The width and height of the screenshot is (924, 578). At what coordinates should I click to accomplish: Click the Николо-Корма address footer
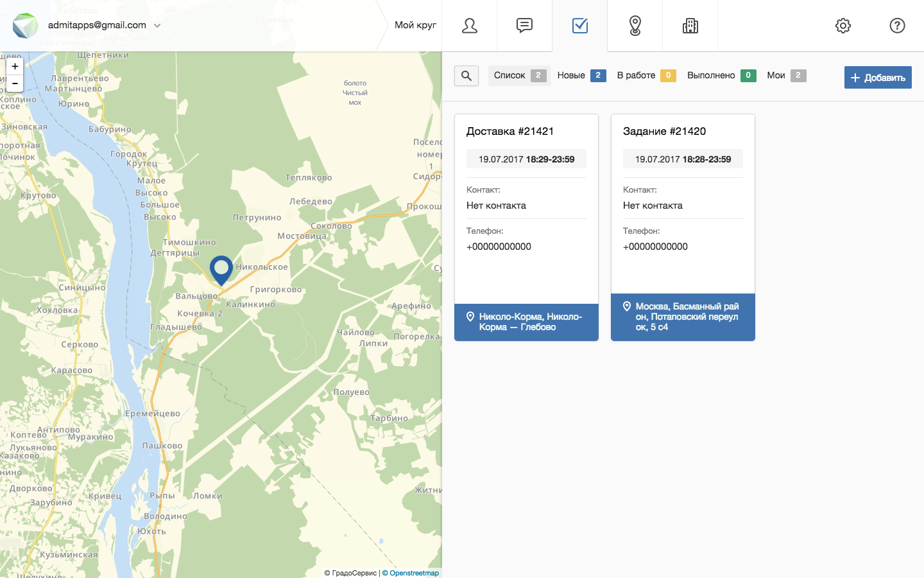(x=526, y=322)
